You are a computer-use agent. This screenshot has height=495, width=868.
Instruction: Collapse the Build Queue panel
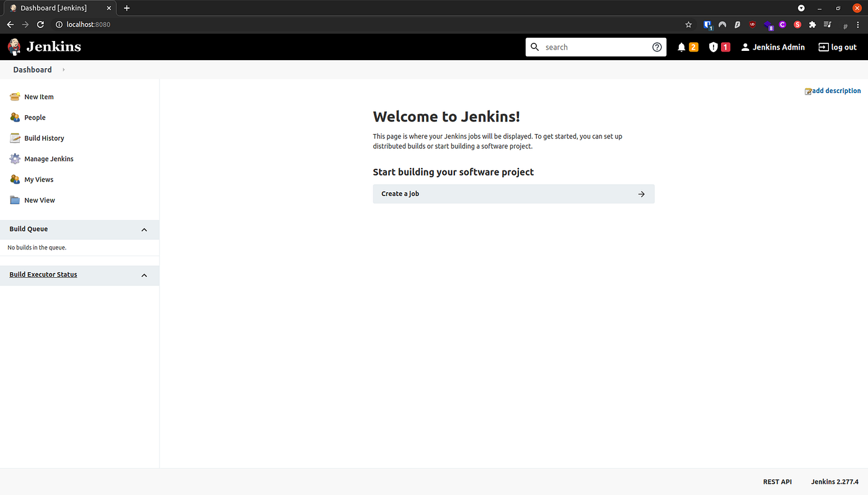(x=144, y=230)
